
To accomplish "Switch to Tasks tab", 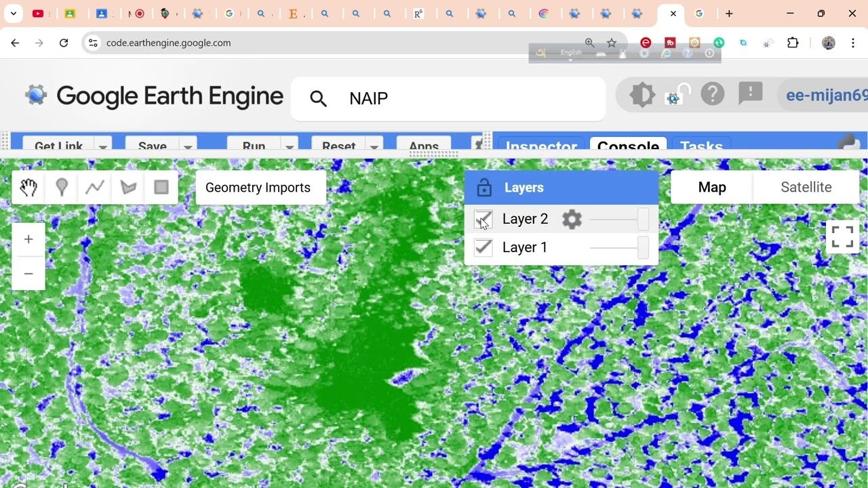I will (701, 144).
